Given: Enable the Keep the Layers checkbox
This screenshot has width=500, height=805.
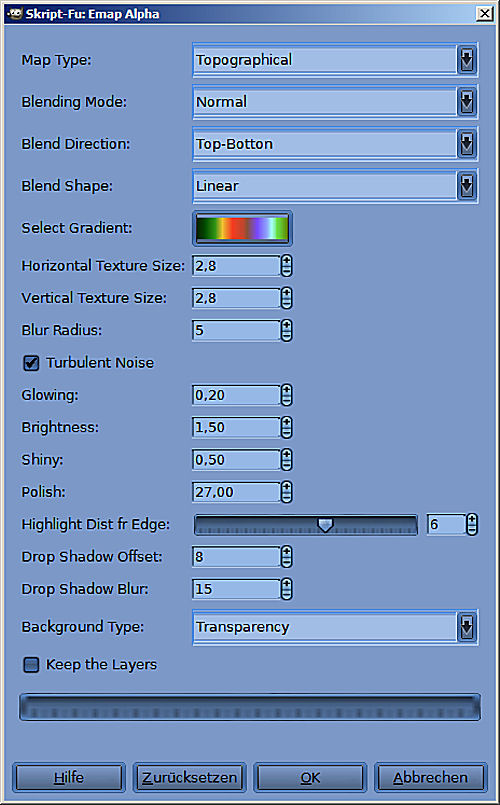Looking at the screenshot, I should pyautogui.click(x=31, y=665).
